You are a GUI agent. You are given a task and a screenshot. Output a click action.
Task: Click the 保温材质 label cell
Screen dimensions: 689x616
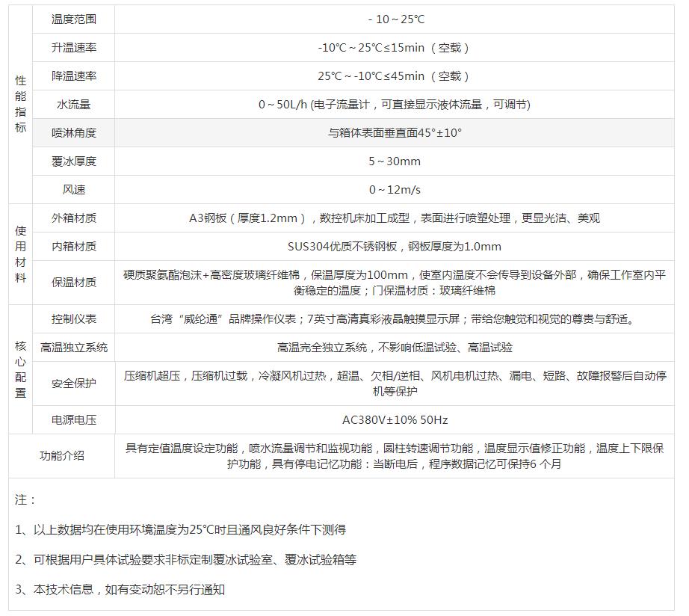(73, 283)
